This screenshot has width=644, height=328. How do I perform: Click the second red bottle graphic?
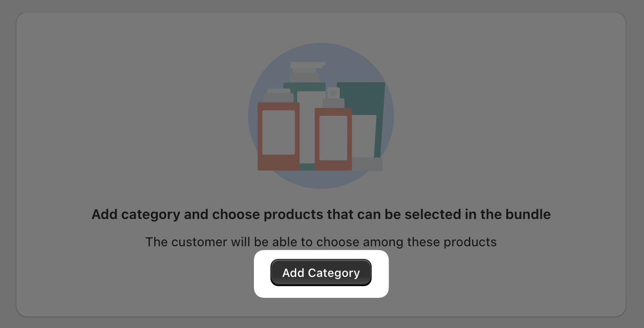pyautogui.click(x=333, y=139)
